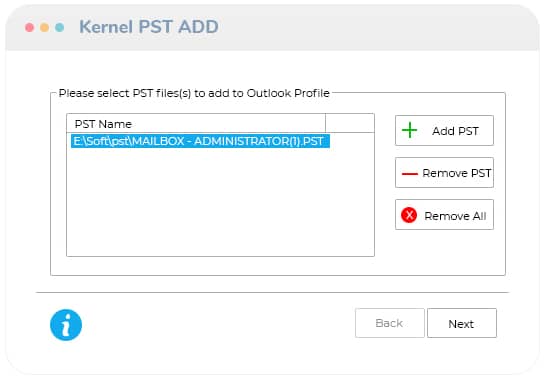The width and height of the screenshot is (545, 380).
Task: Click the Remove All button label
Action: (455, 216)
